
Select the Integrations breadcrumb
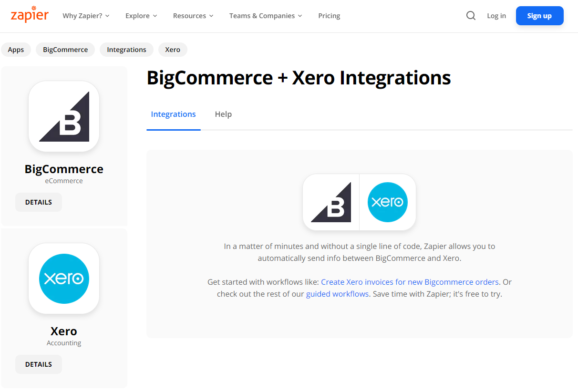coord(126,50)
